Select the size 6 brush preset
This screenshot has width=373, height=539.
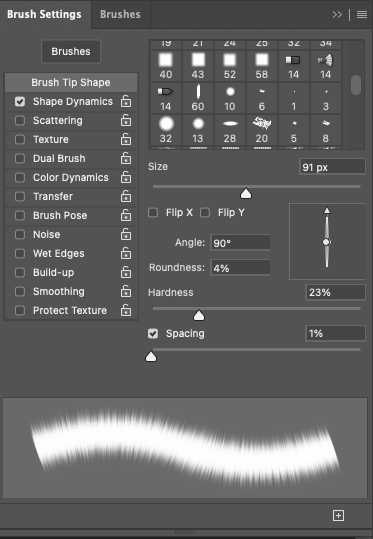click(262, 98)
